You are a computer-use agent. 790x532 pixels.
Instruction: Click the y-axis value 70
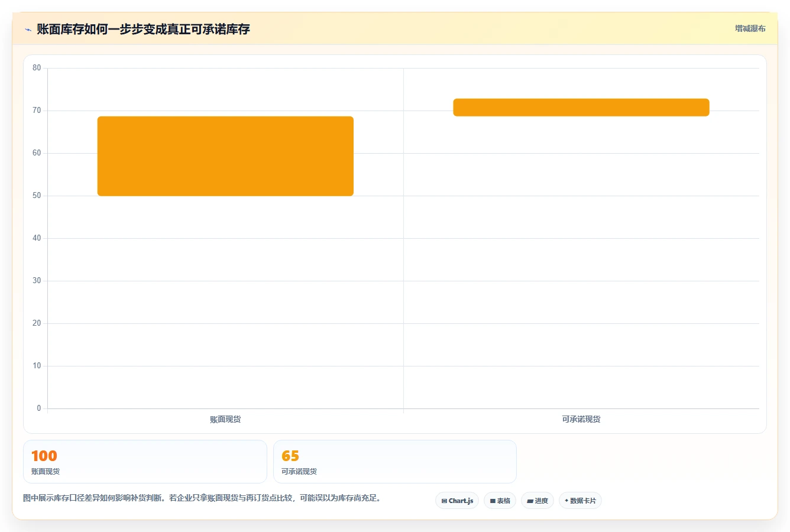coord(37,111)
